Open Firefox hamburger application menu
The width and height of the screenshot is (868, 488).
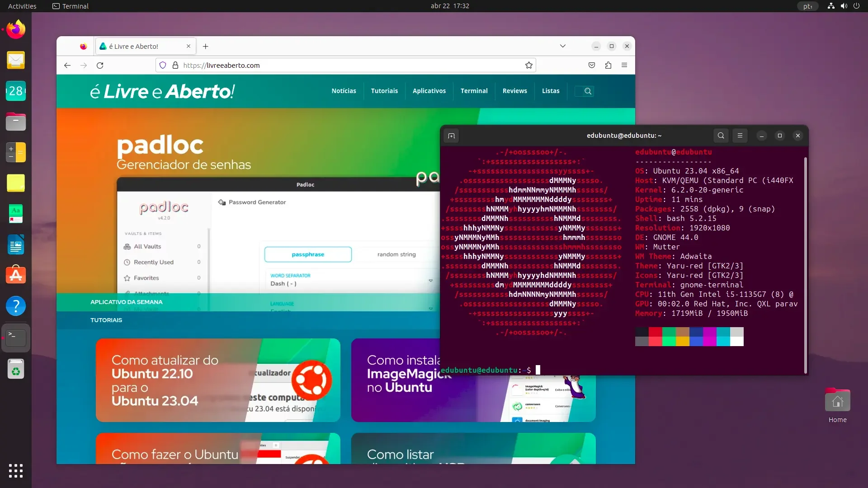[x=624, y=65]
